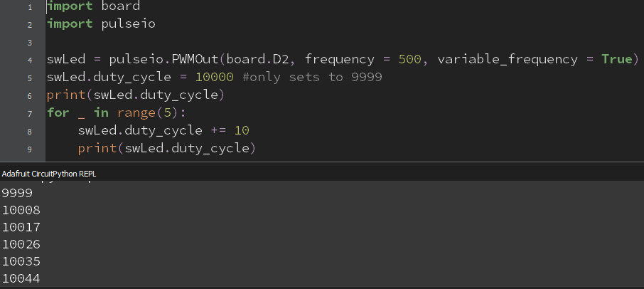Click print statement on line 6
Image resolution: width=644 pixels, height=289 pixels.
[x=136, y=95]
